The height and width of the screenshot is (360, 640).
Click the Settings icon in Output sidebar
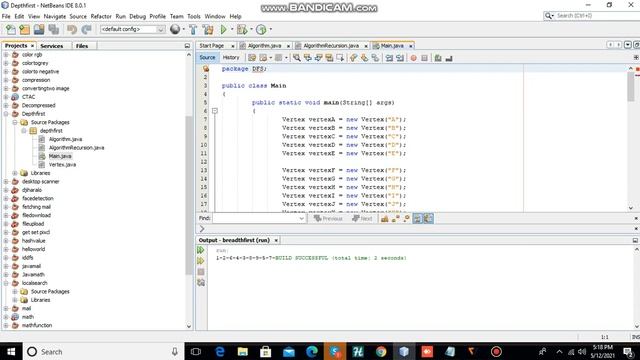coord(201,282)
